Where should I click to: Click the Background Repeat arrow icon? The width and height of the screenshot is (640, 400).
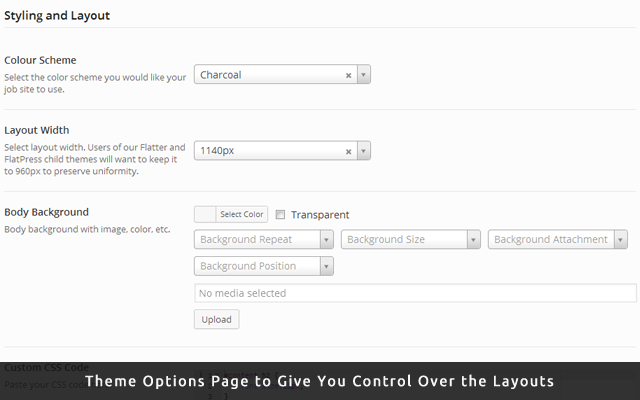[x=327, y=240]
